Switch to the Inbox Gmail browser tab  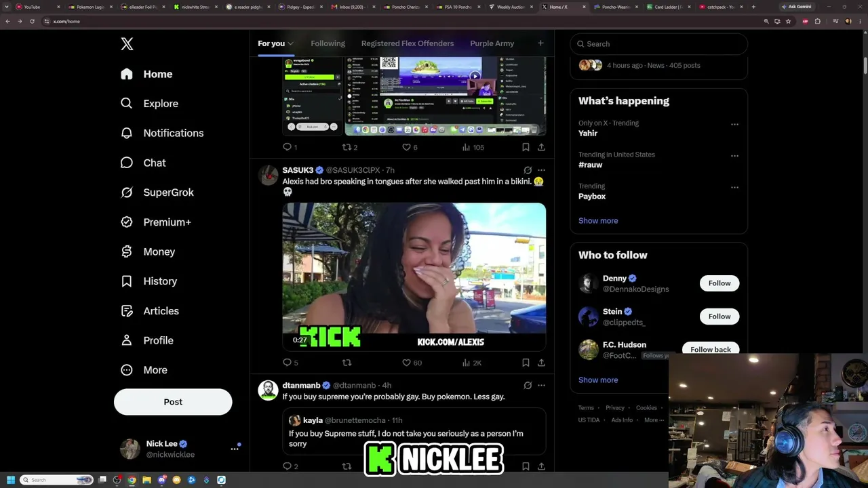(353, 7)
